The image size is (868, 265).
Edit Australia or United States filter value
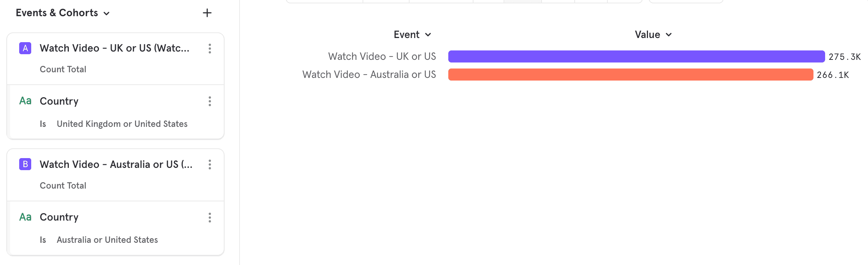click(x=107, y=240)
